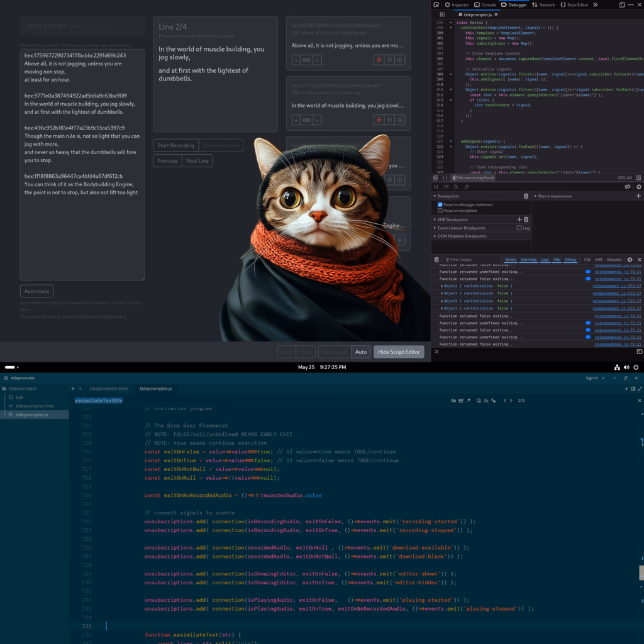This screenshot has width=644, height=644.
Task: Uncheck Pause on debugger statement
Action: click(x=440, y=204)
